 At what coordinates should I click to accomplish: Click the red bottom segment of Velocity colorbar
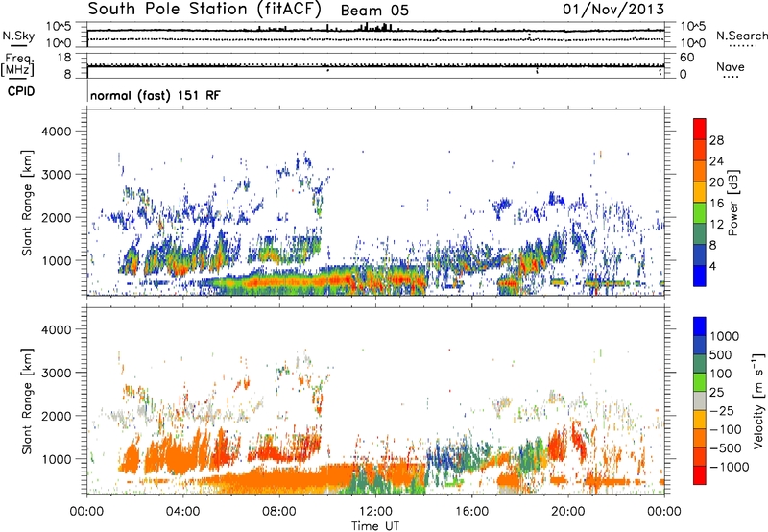coord(700,475)
